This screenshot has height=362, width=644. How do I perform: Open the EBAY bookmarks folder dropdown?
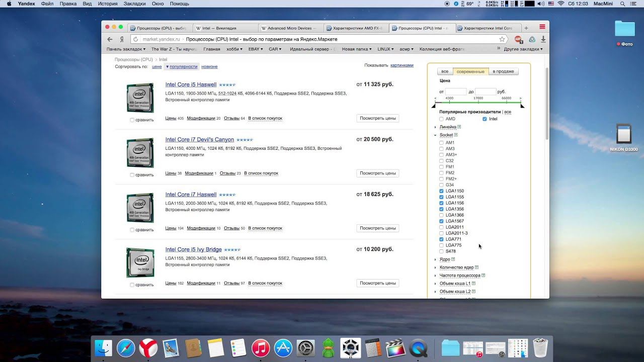(256, 49)
